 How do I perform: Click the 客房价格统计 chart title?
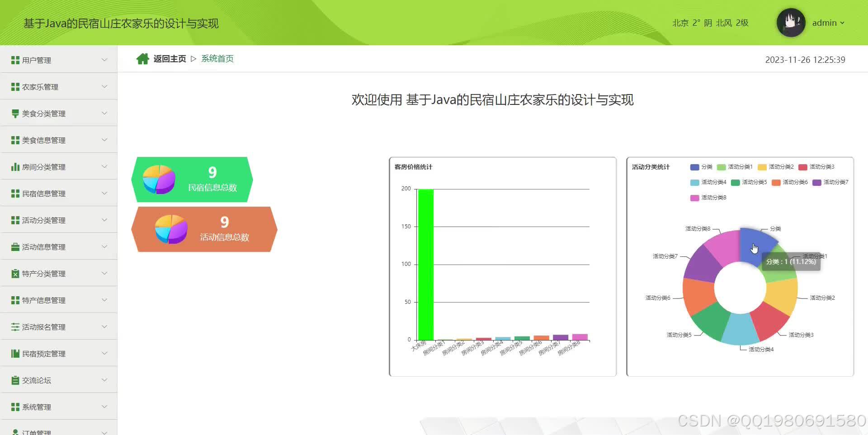click(413, 167)
